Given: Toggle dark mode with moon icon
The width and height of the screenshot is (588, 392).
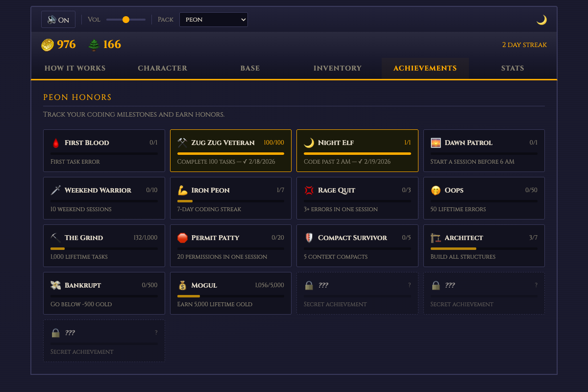Looking at the screenshot, I should [x=541, y=20].
